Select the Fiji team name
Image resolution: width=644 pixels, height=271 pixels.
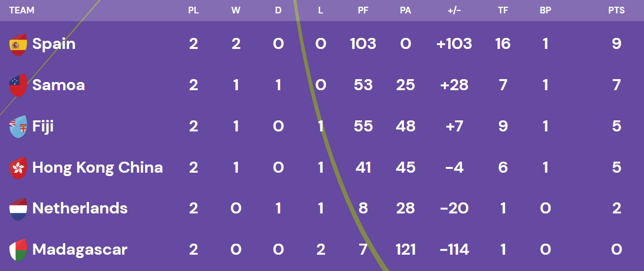click(x=43, y=127)
